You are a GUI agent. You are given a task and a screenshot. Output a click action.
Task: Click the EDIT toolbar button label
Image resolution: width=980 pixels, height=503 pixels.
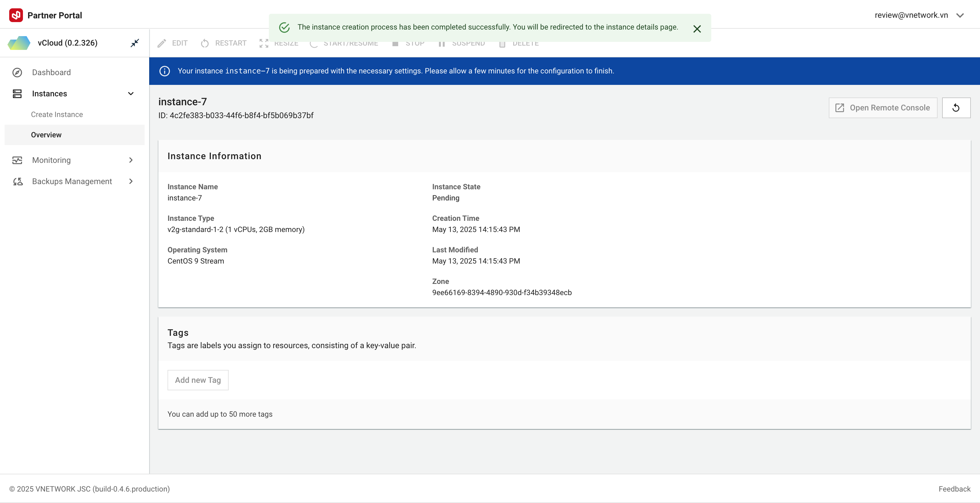(180, 43)
